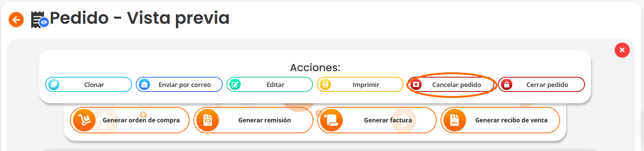Click the orange cart purchase order icon
Screen dimensions: 644x151
(84, 120)
